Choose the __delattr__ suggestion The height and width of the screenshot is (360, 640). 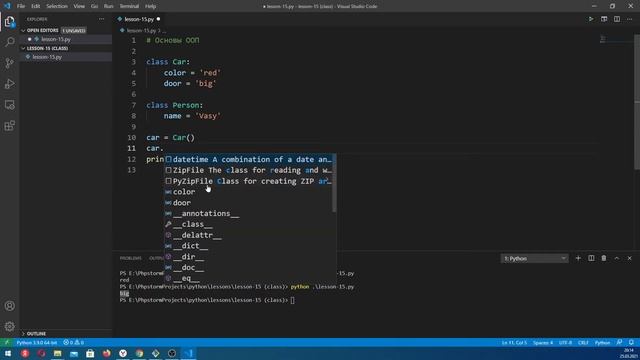[249, 235]
